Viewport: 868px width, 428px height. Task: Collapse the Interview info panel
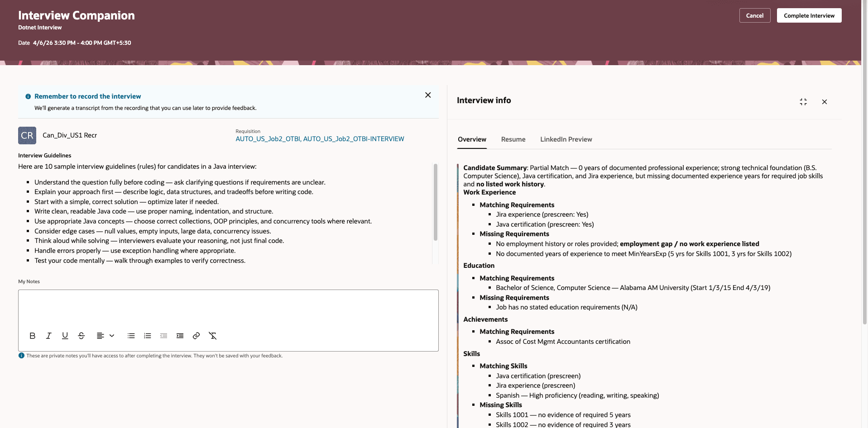803,102
